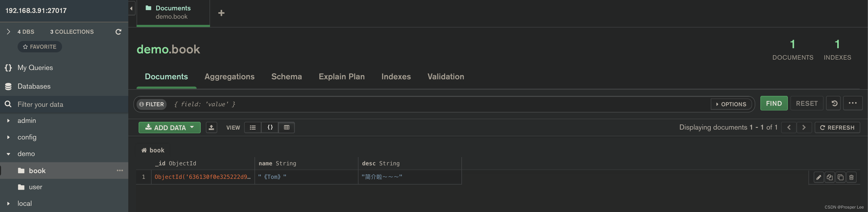Expand the config database
The image size is (868, 212).
[9, 137]
